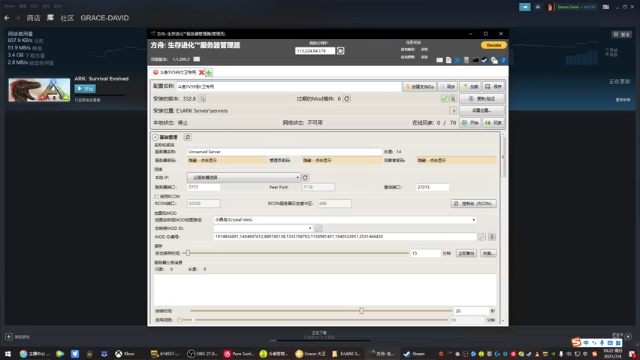Click the sync profile button
Screen dimensions: 640x360
447,87
